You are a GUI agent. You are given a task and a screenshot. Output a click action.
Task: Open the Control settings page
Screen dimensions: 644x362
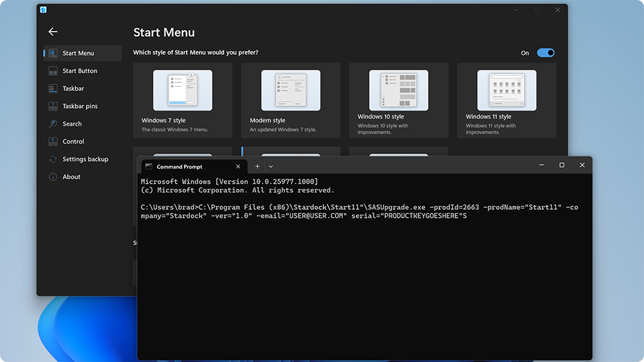[x=83, y=141]
